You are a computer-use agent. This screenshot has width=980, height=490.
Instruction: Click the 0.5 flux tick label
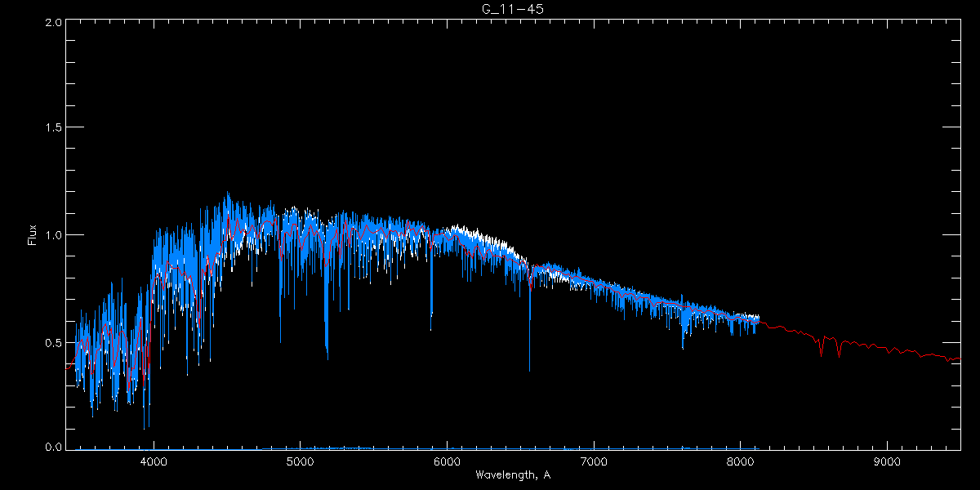coord(52,342)
